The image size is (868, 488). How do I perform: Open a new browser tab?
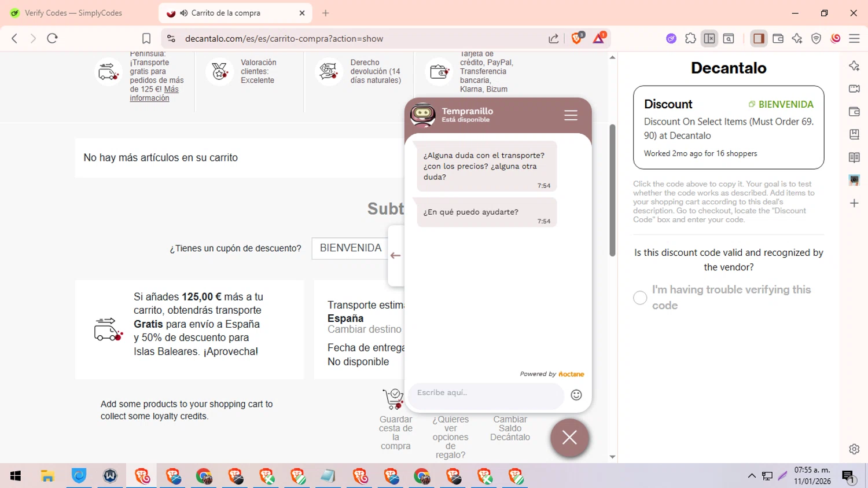[x=326, y=13]
